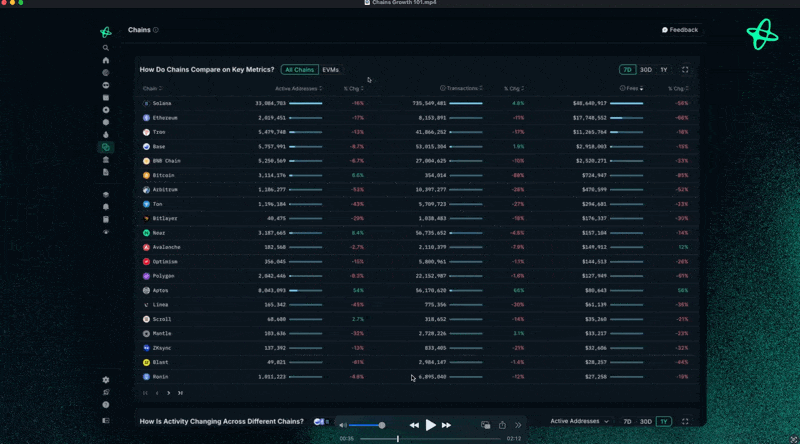Adjust the video volume slider
800x444 pixels.
365,425
